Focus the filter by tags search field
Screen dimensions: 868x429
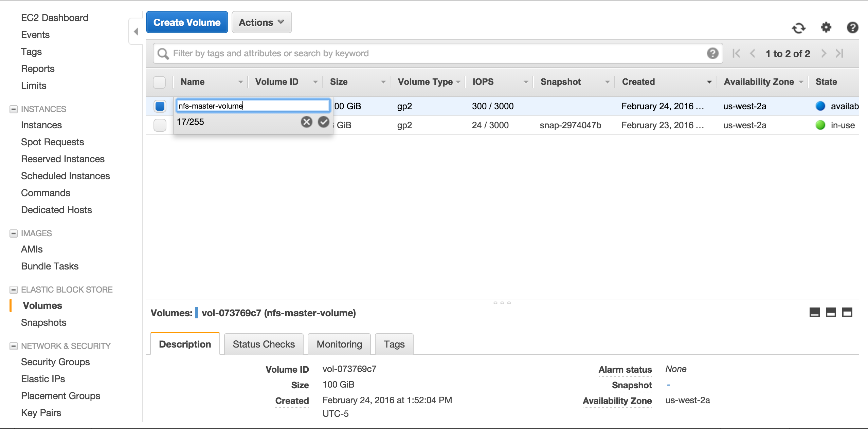[x=438, y=53]
